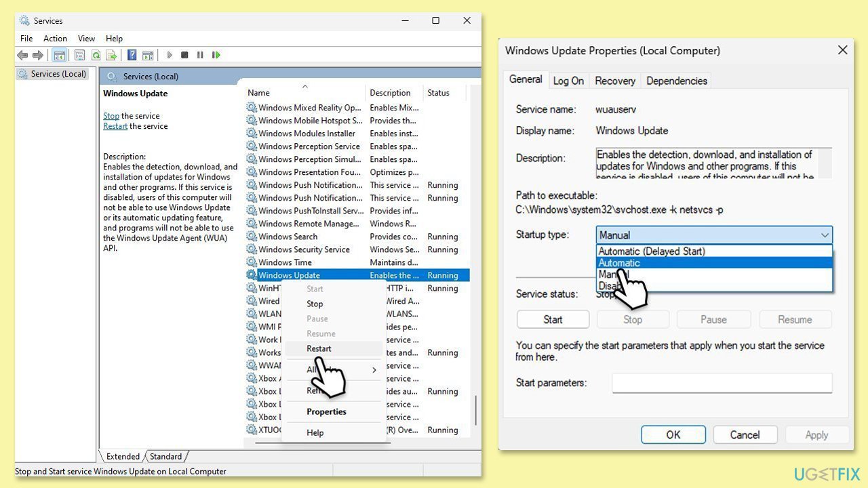Screen dimensions: 868x488
Task: Click gear icon of Windows Update row
Action: coord(252,275)
